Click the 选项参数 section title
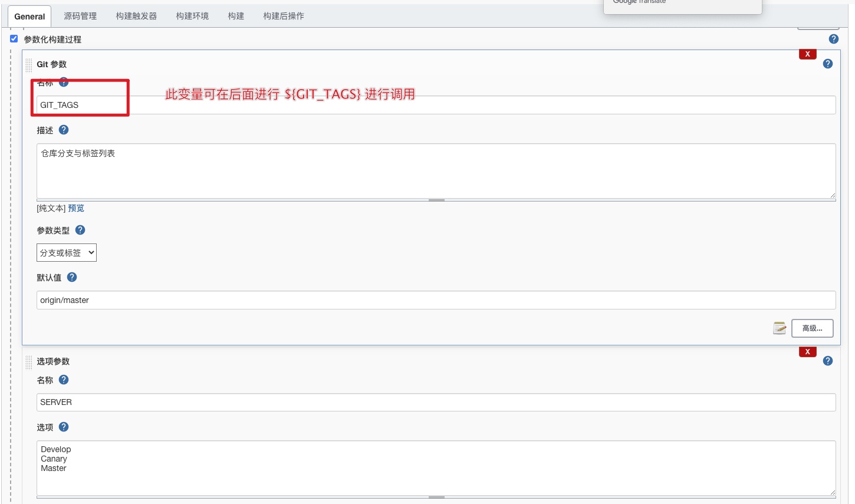855x504 pixels. [x=53, y=361]
